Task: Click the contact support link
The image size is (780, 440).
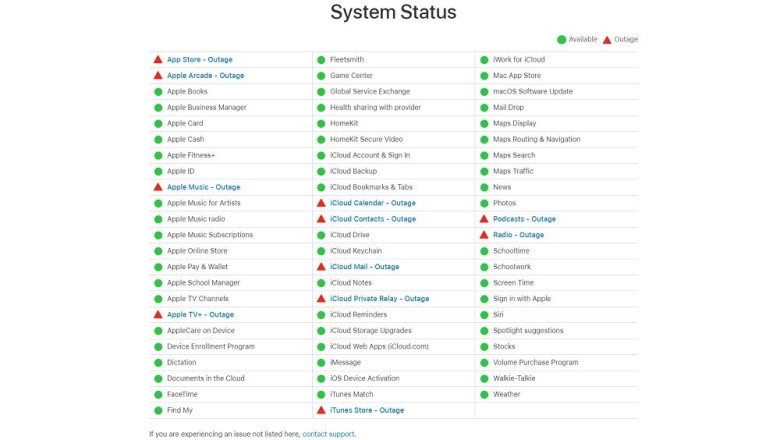Action: pyautogui.click(x=328, y=434)
